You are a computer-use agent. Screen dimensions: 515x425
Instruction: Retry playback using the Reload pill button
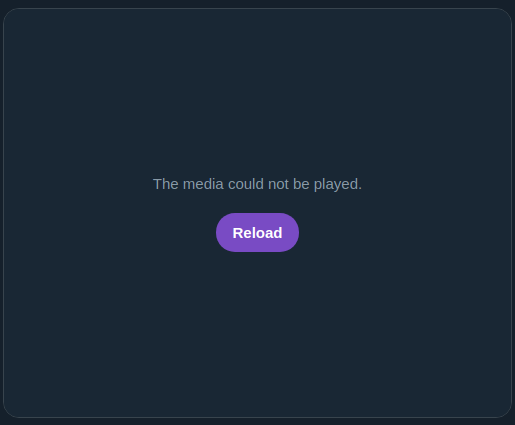pos(257,233)
